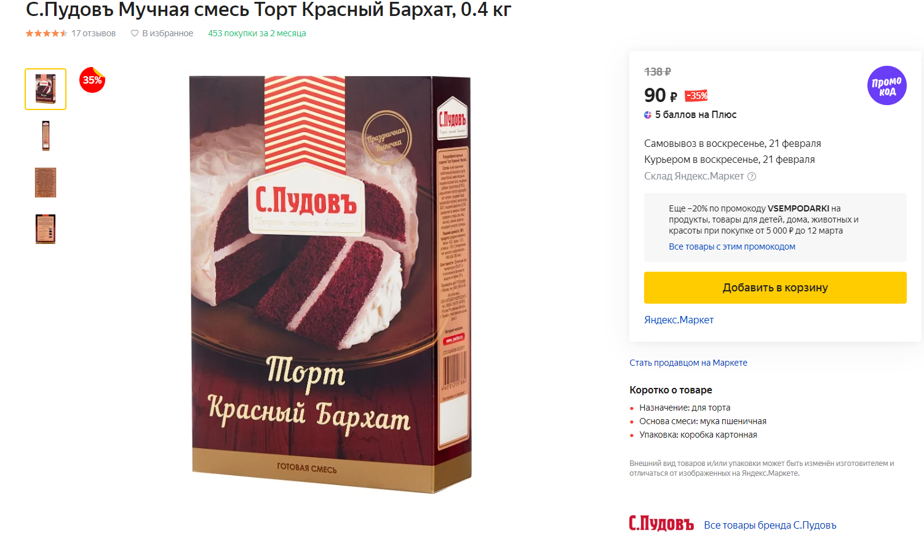The width and height of the screenshot is (924, 560).
Task: Click the В избранное link
Action: (x=167, y=33)
